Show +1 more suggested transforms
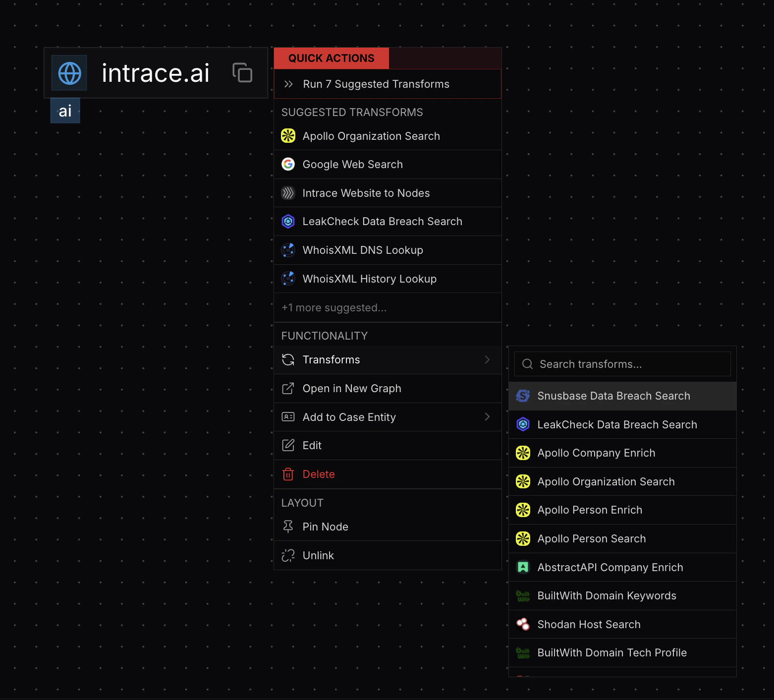This screenshot has width=774, height=700. coord(387,307)
